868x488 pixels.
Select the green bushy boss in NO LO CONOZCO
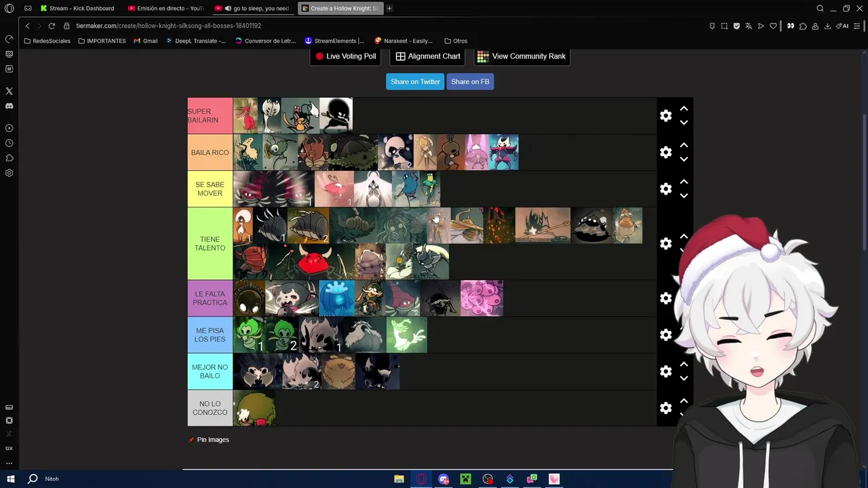point(254,408)
